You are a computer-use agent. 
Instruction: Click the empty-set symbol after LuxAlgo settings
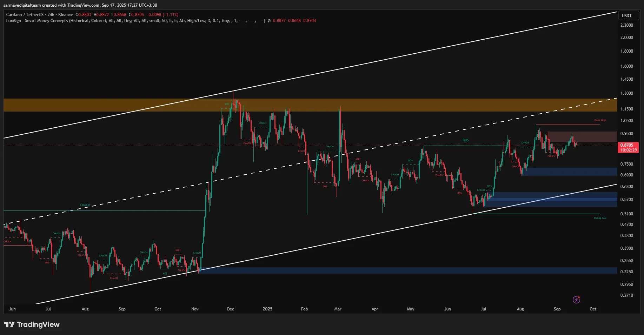[269, 21]
